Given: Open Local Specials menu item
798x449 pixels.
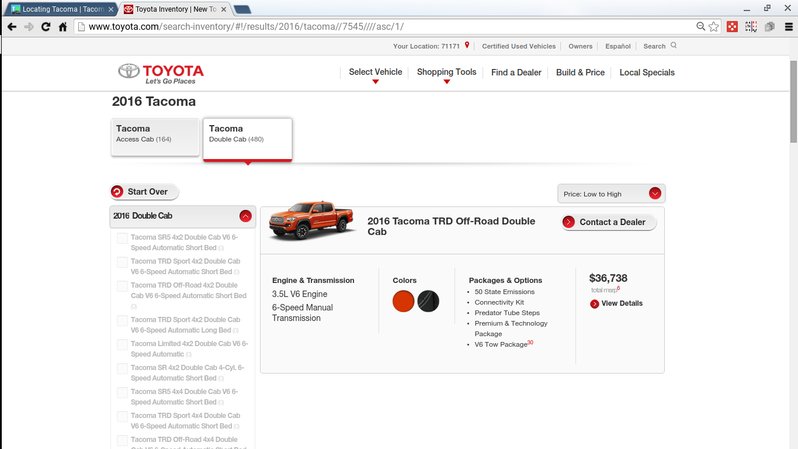Looking at the screenshot, I should (x=647, y=72).
